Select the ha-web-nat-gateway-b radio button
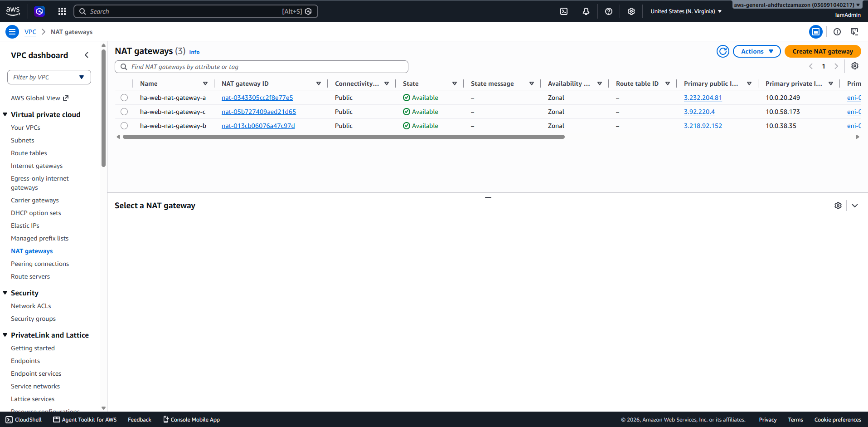Viewport: 868px width, 427px height. coord(124,126)
